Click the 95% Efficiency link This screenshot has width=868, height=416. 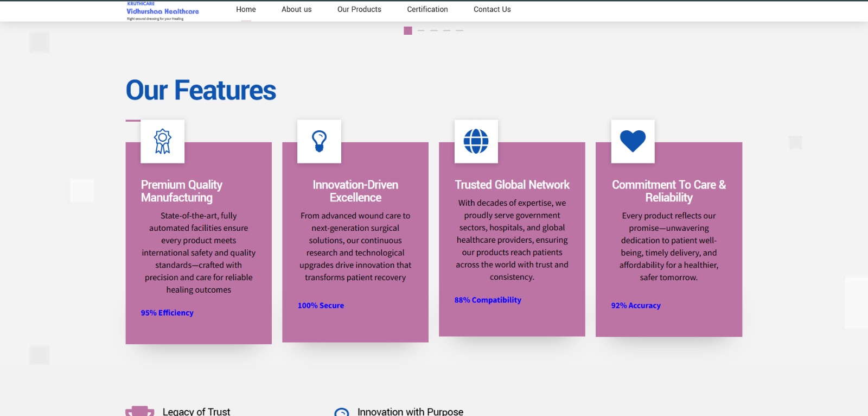pos(167,313)
